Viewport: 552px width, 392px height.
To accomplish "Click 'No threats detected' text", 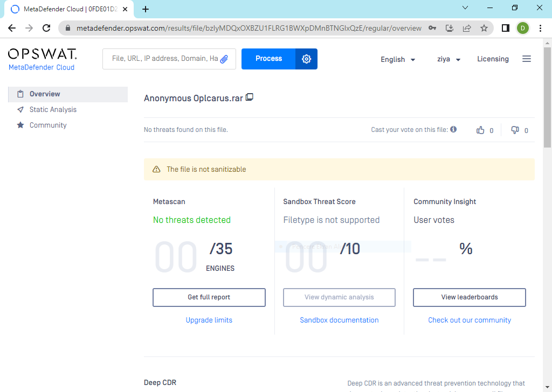I will pyautogui.click(x=192, y=220).
